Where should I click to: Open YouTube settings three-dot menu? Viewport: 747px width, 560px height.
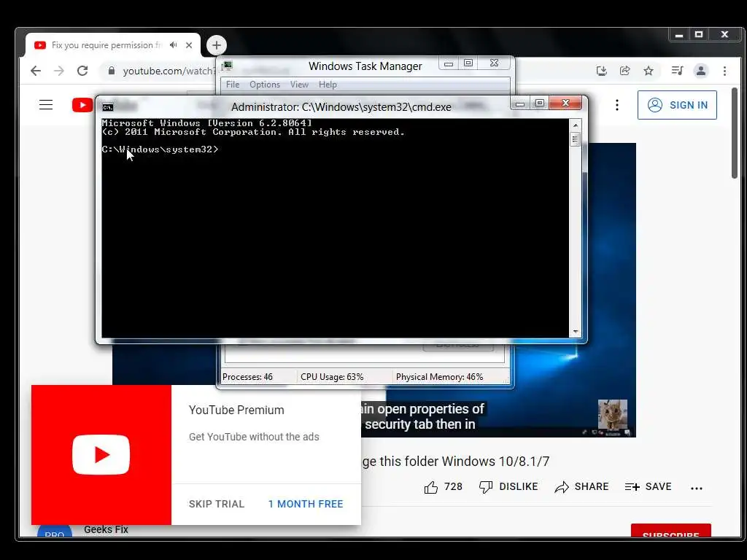pos(617,105)
